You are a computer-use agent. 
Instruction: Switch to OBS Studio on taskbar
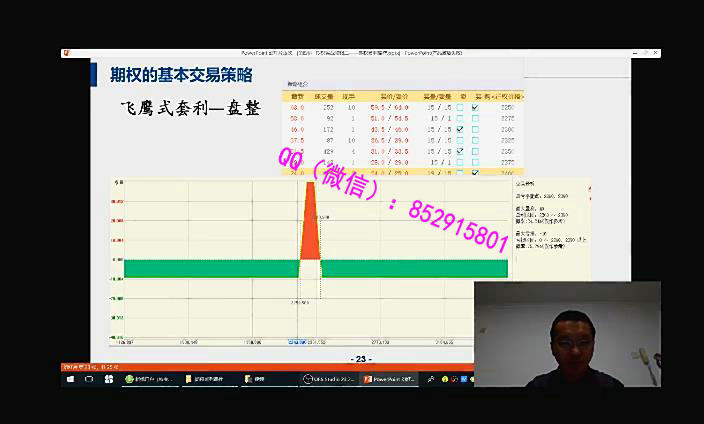click(x=328, y=380)
